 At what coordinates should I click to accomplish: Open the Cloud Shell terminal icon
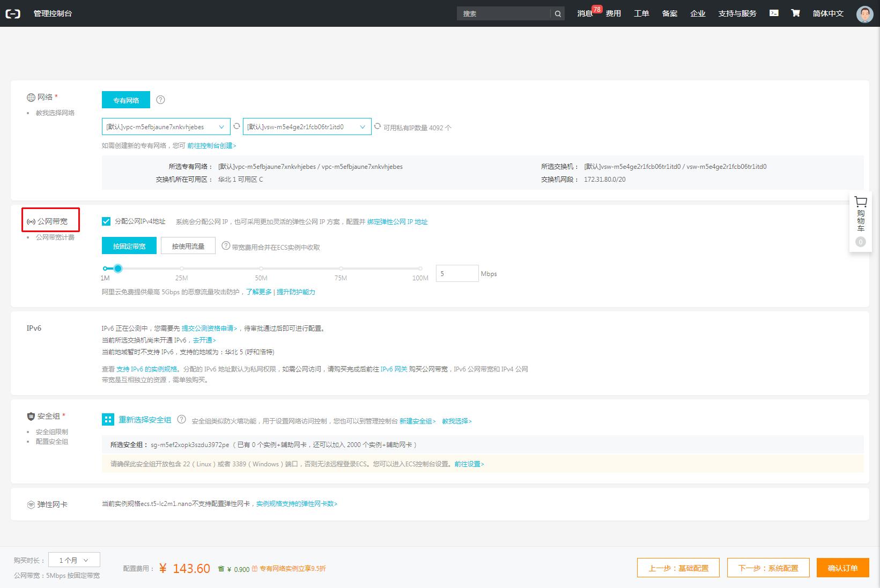pyautogui.click(x=774, y=13)
